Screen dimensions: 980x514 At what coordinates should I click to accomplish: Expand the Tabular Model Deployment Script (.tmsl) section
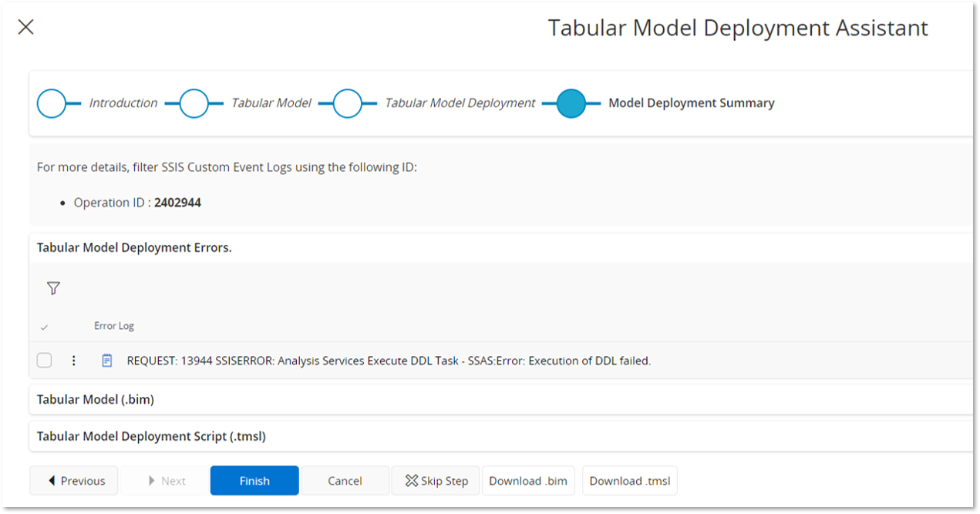(x=501, y=436)
